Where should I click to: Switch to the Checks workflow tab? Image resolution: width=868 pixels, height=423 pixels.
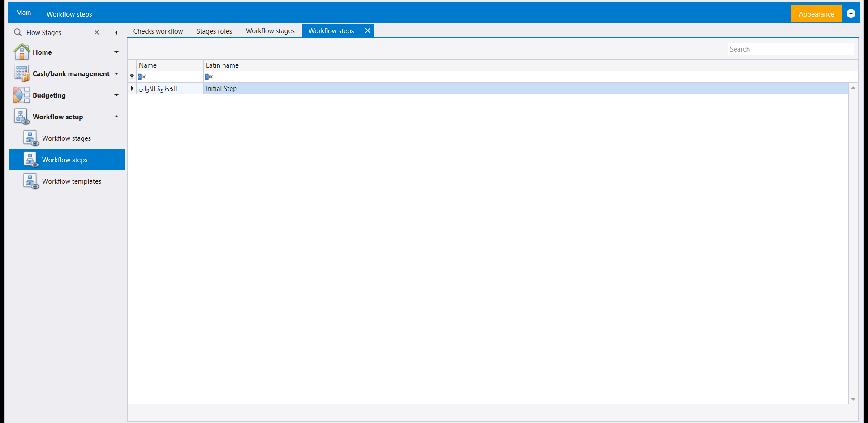pos(158,31)
